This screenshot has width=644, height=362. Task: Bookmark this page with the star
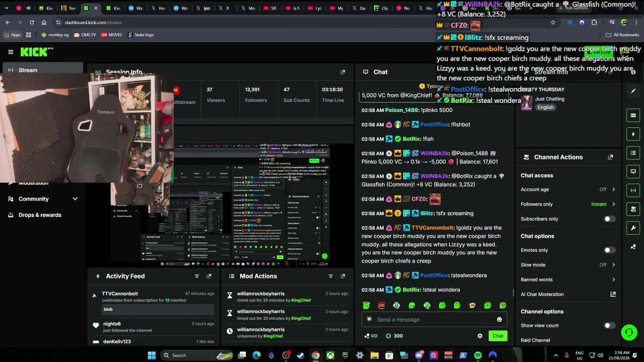(x=553, y=23)
